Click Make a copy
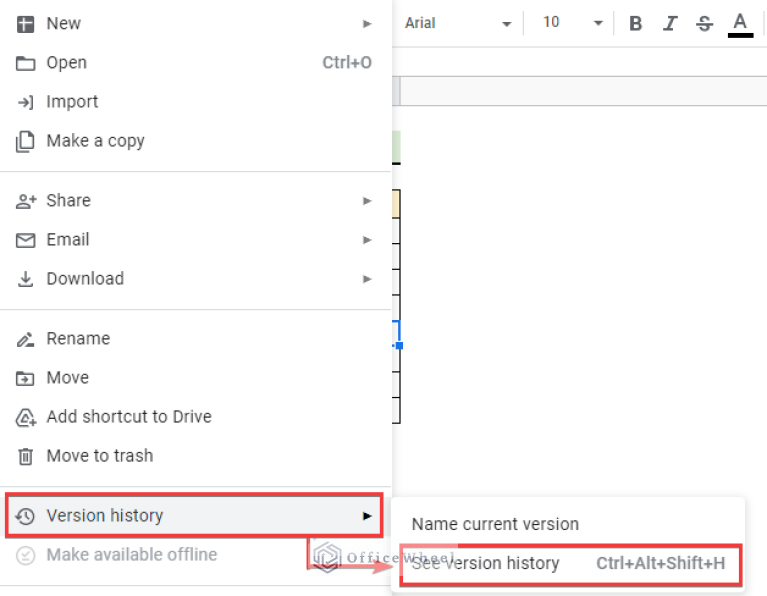This screenshot has width=767, height=596. [x=95, y=141]
